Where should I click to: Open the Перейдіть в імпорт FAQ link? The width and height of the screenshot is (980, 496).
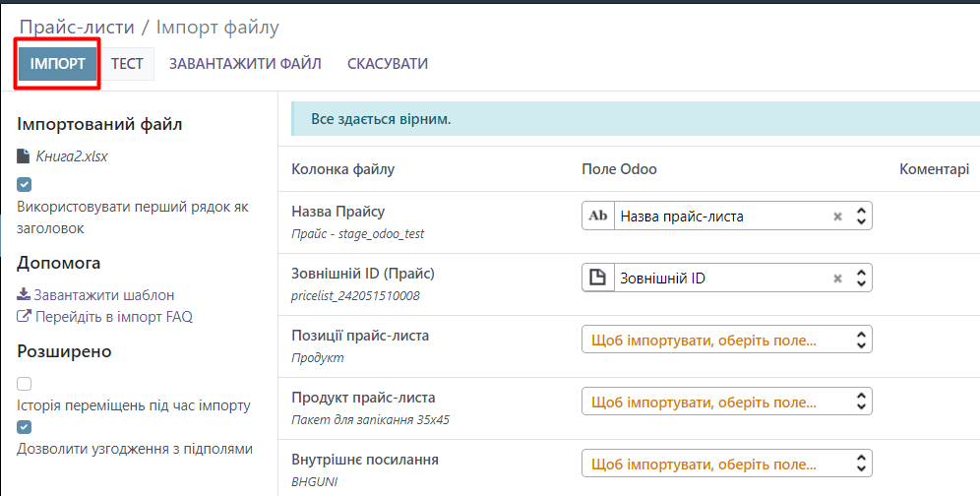point(113,317)
